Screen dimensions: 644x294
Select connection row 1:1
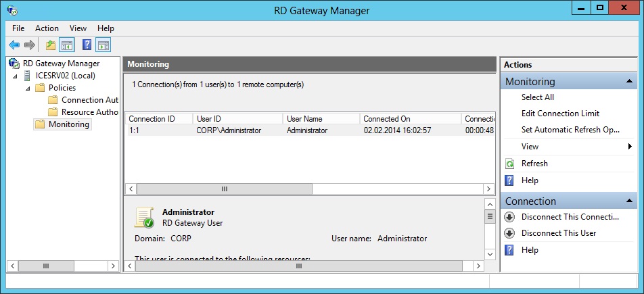tap(310, 130)
